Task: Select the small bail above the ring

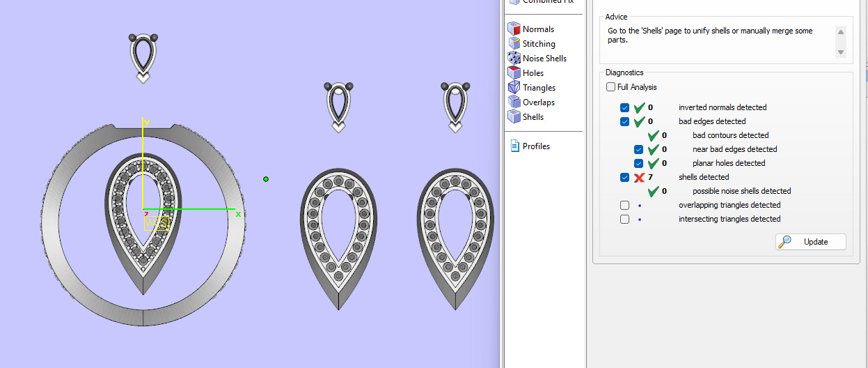Action: click(143, 58)
